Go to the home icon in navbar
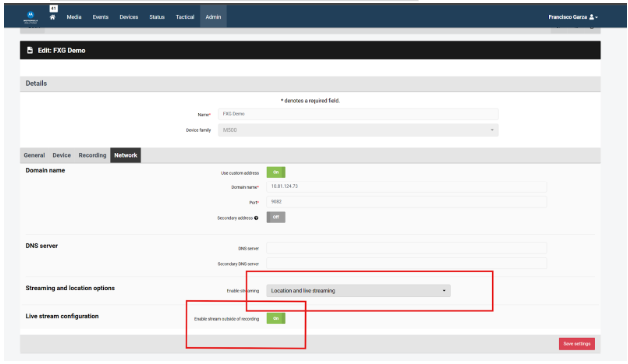Viewport: 628px width, 364px height. click(x=53, y=17)
